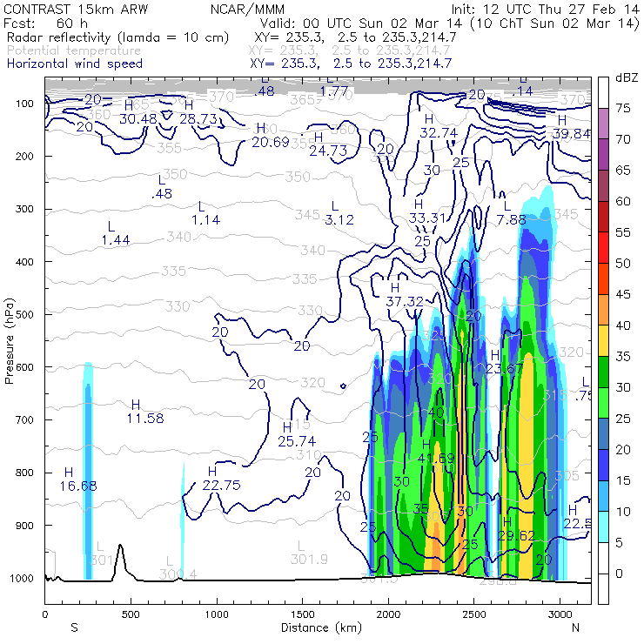
Task: Click the wind maximum value '41.69'
Action: pyautogui.click(x=436, y=458)
